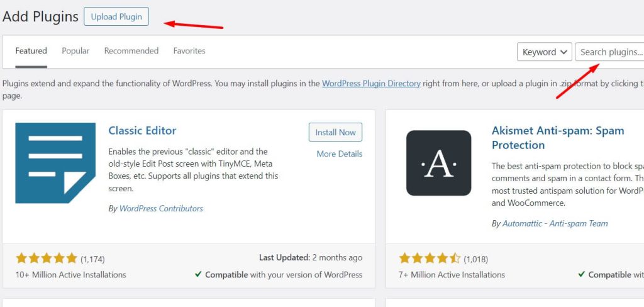This screenshot has height=307, width=644.
Task: Click the Add Plugins page heading
Action: 40,16
